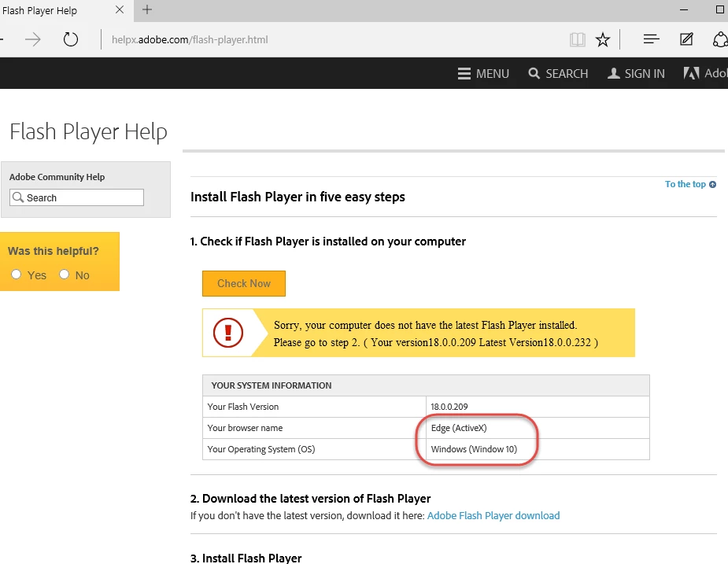Click the Your browser name label
Screen dimensions: 728x564
tap(245, 428)
